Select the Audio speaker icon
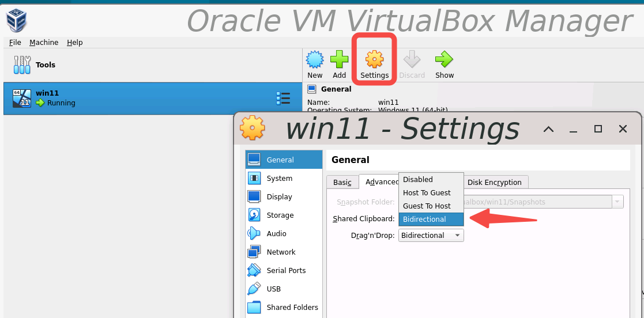 click(254, 233)
